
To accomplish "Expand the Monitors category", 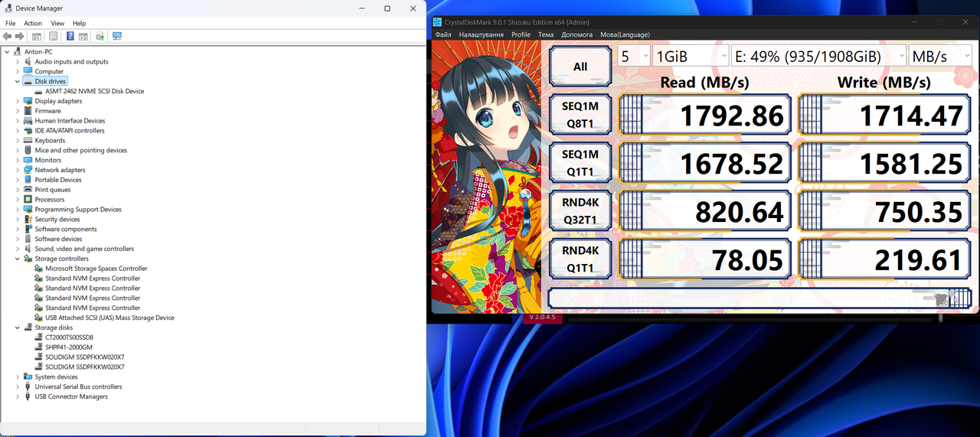I will tap(18, 160).
